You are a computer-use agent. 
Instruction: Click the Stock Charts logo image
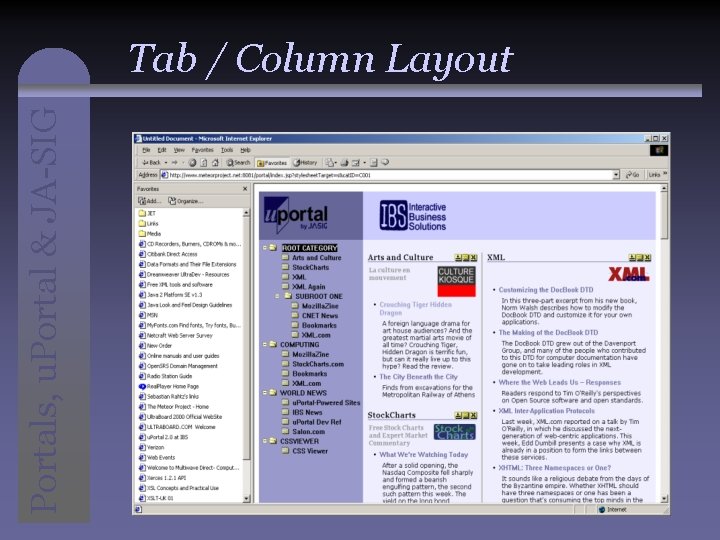point(455,432)
